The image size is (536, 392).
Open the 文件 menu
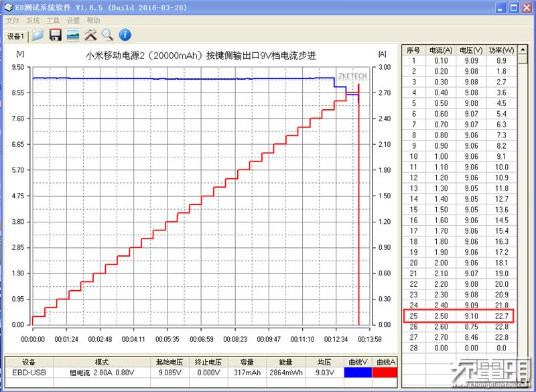13,21
